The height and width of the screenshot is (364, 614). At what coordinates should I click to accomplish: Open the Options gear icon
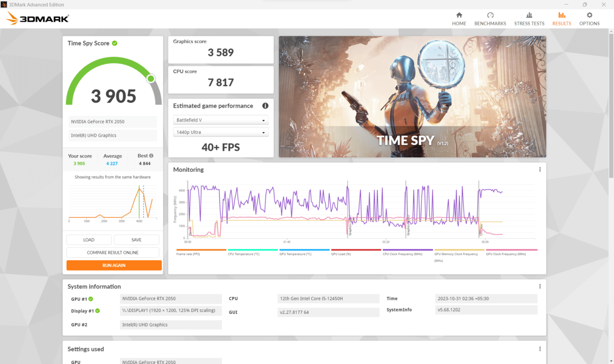point(589,16)
